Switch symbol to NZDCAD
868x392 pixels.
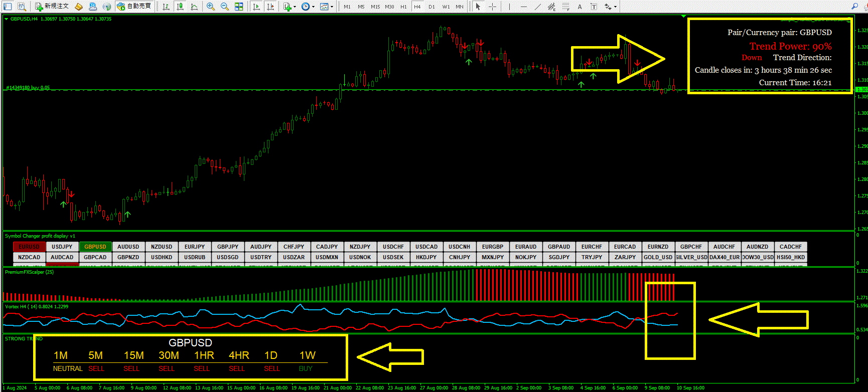point(29,257)
